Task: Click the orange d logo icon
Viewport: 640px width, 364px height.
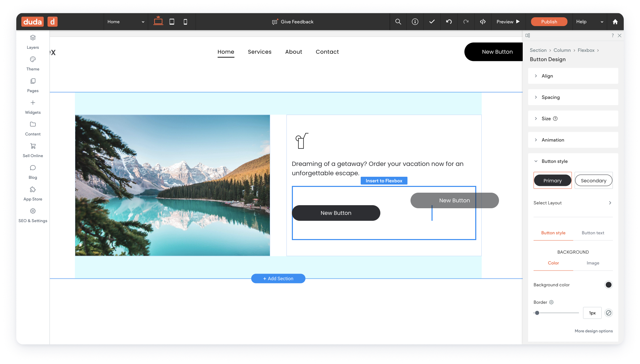Action: click(x=53, y=22)
